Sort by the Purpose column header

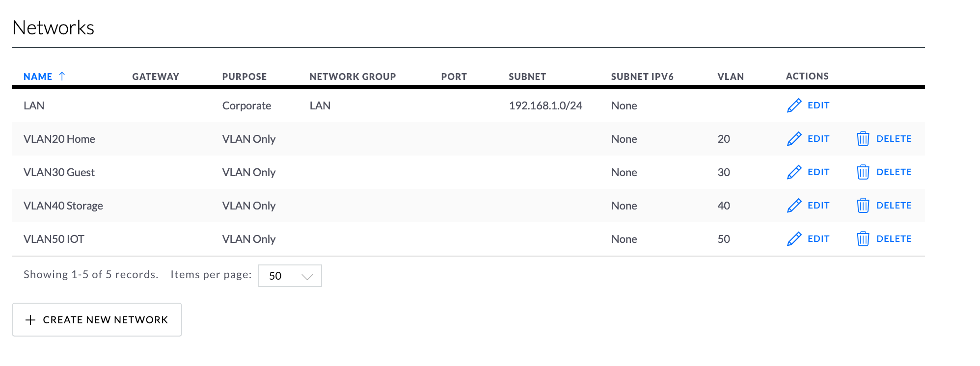click(245, 77)
